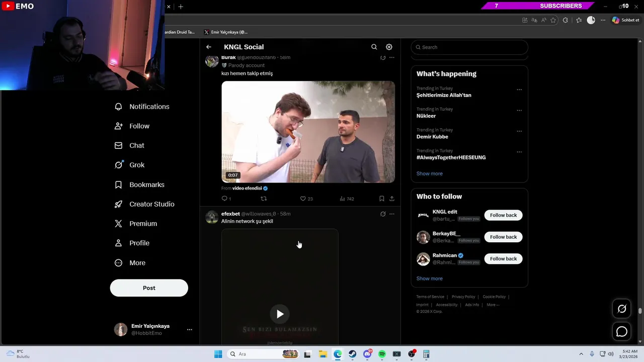Open more options on Burak's post

[x=392, y=58]
